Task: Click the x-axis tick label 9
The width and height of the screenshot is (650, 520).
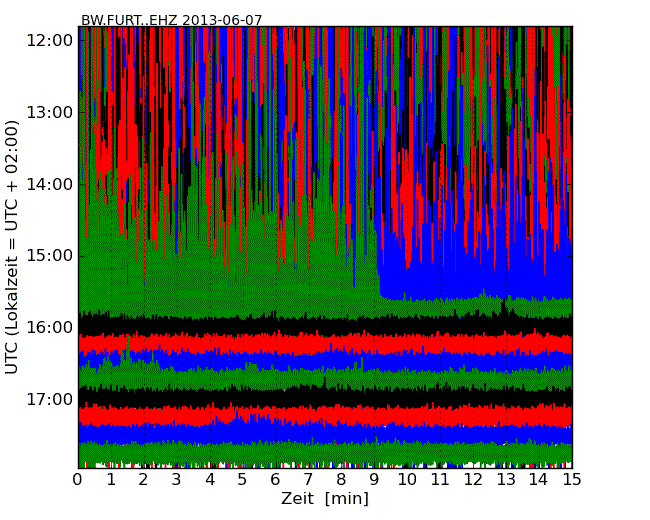Action: [x=374, y=480]
